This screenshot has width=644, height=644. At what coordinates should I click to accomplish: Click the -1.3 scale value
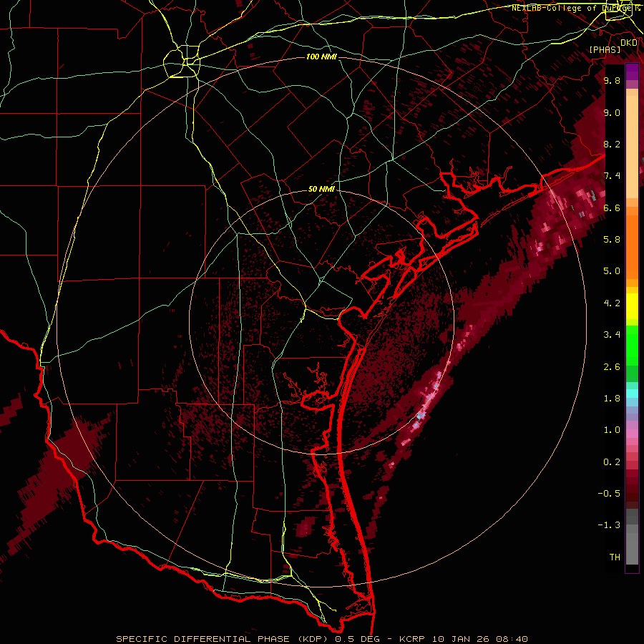pyautogui.click(x=609, y=525)
